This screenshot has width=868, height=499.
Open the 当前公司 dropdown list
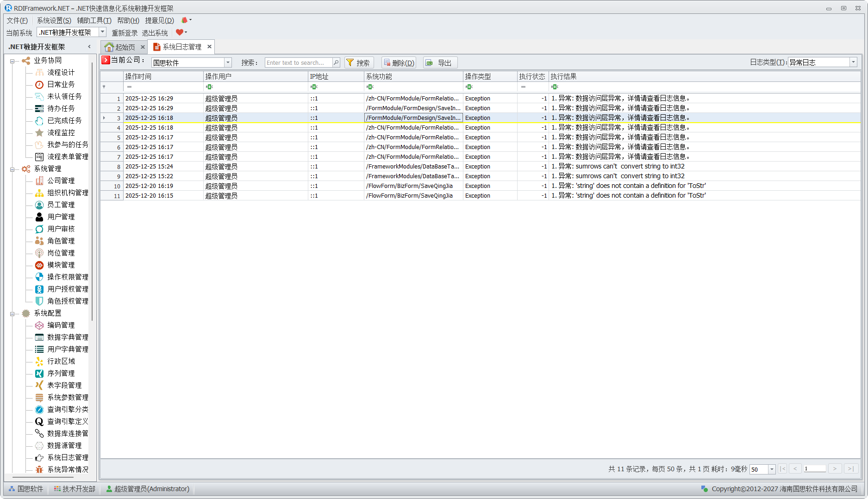tap(228, 62)
